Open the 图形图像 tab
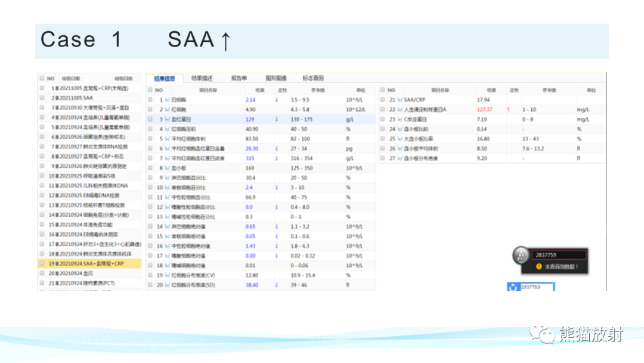 (276, 78)
